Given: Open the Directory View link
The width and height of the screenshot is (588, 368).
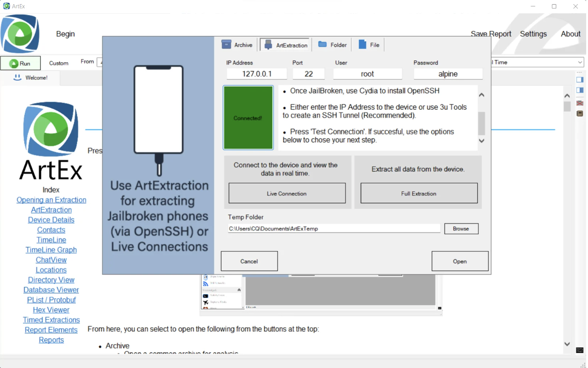Looking at the screenshot, I should point(51,280).
